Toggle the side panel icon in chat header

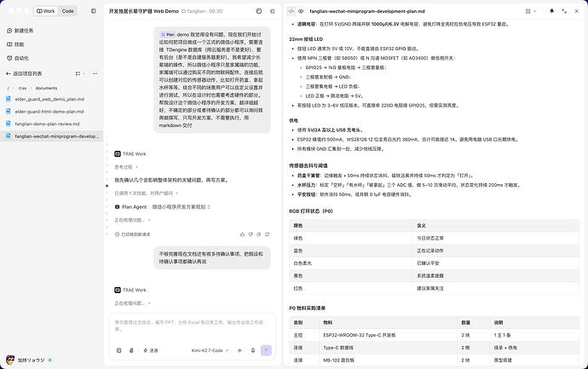[273, 11]
